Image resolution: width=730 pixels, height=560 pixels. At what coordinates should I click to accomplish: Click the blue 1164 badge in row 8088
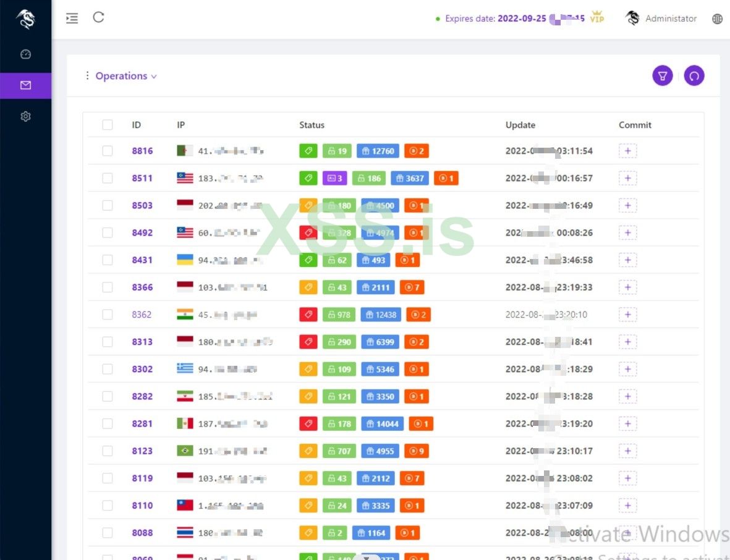(371, 533)
